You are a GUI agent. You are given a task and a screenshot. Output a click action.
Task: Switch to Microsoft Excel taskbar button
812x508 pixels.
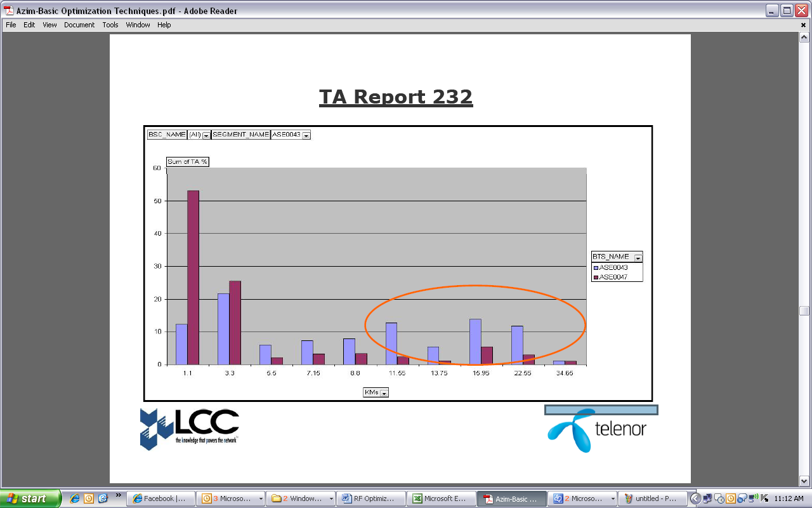[x=440, y=498]
